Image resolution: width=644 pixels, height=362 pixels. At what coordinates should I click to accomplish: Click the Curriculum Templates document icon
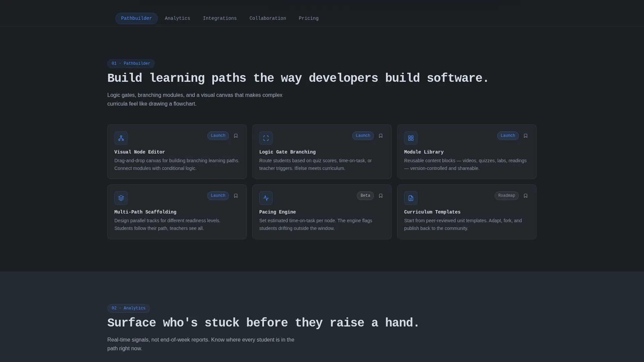pyautogui.click(x=411, y=198)
